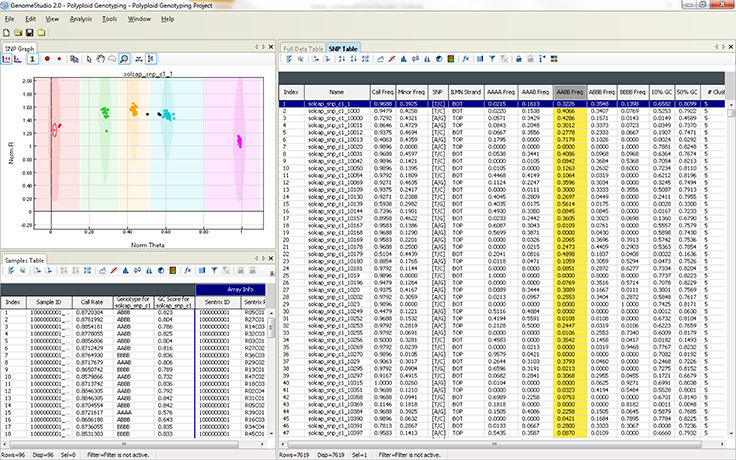This screenshot has height=460, width=736.
Task: Select the hand pan tool in SNP Graph
Action: [100, 59]
